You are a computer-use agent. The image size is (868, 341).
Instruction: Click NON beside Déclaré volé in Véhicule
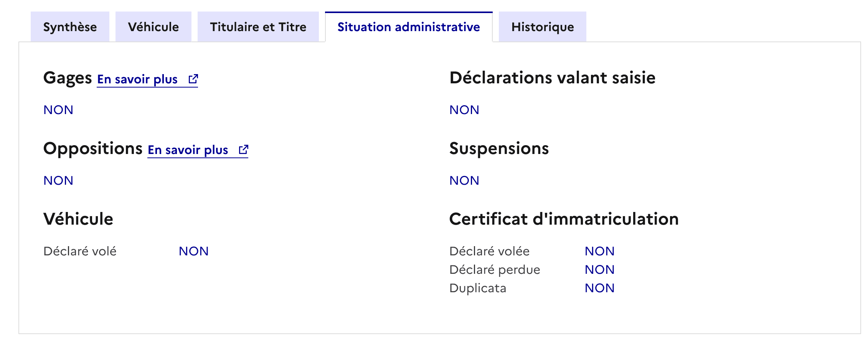click(193, 251)
